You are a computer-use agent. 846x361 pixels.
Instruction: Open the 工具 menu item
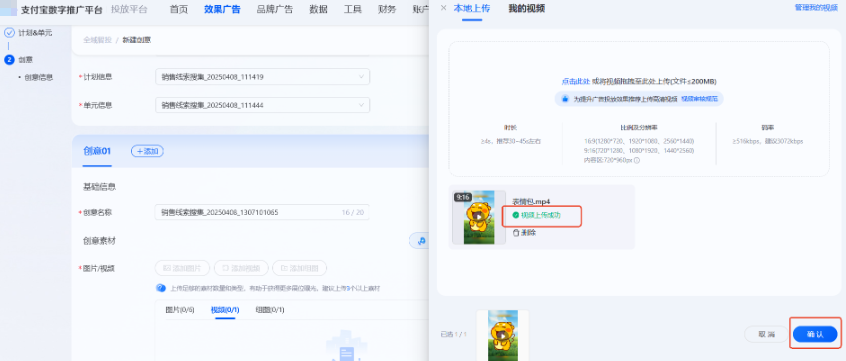(353, 9)
